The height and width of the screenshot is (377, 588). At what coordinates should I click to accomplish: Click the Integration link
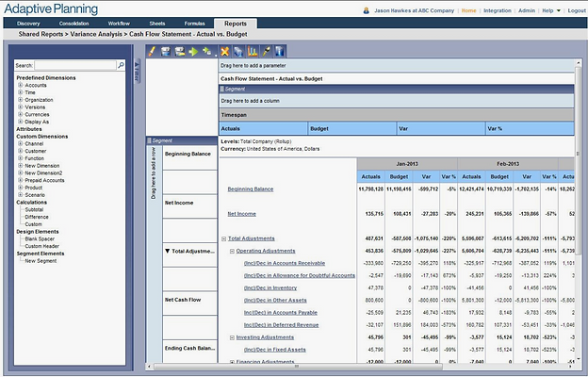[498, 10]
